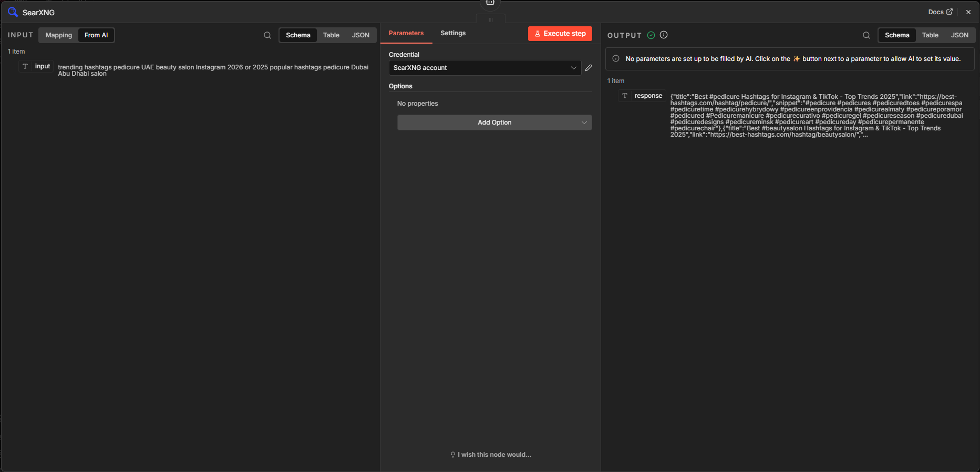Viewport: 980px width, 472px height.
Task: Show input as Table view
Action: (331, 35)
